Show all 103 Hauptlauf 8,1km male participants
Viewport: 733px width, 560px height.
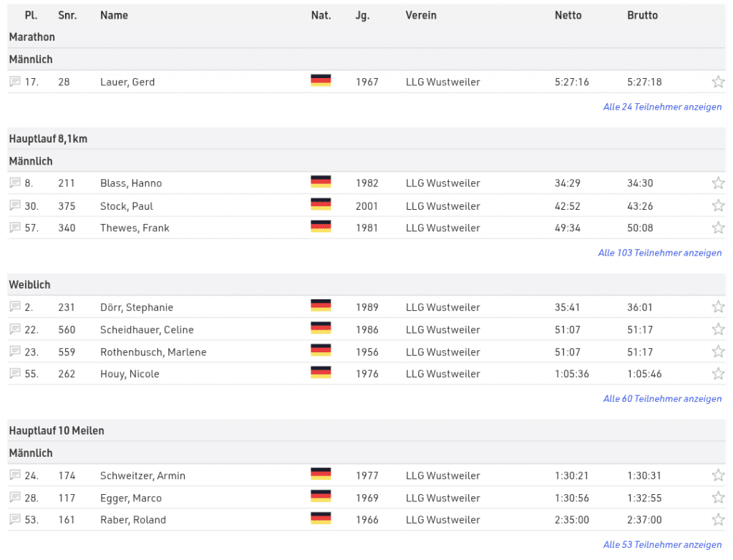pyautogui.click(x=659, y=253)
